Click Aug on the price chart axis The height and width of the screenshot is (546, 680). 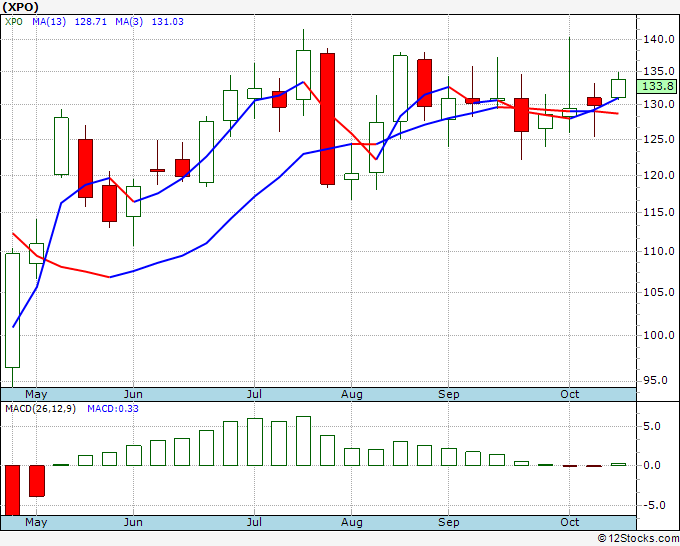(351, 394)
